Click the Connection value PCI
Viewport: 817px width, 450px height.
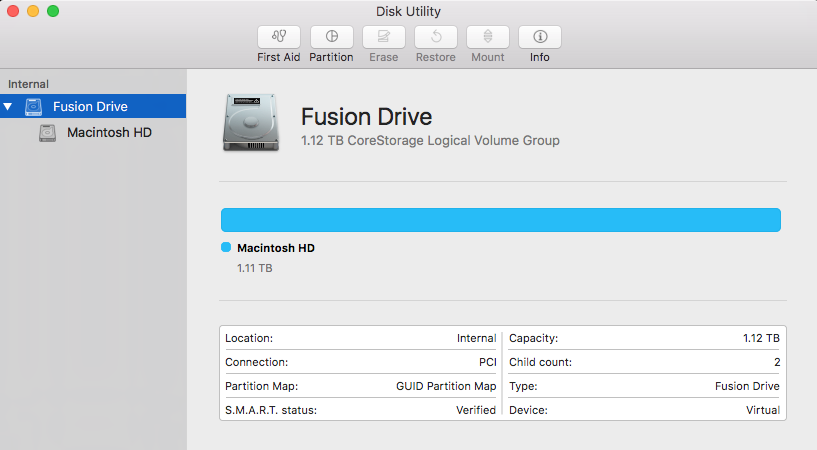[x=488, y=362]
